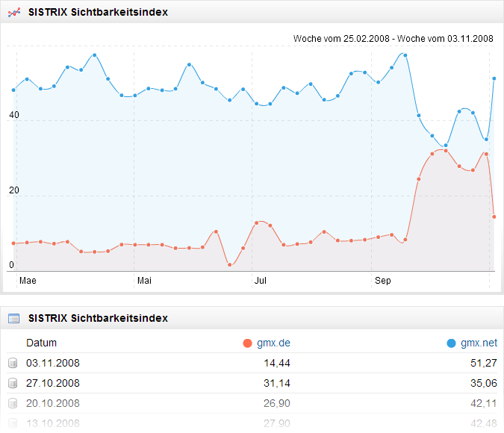Click the Sep label on the time axis
Screen dimensions: 504x433
point(382,281)
